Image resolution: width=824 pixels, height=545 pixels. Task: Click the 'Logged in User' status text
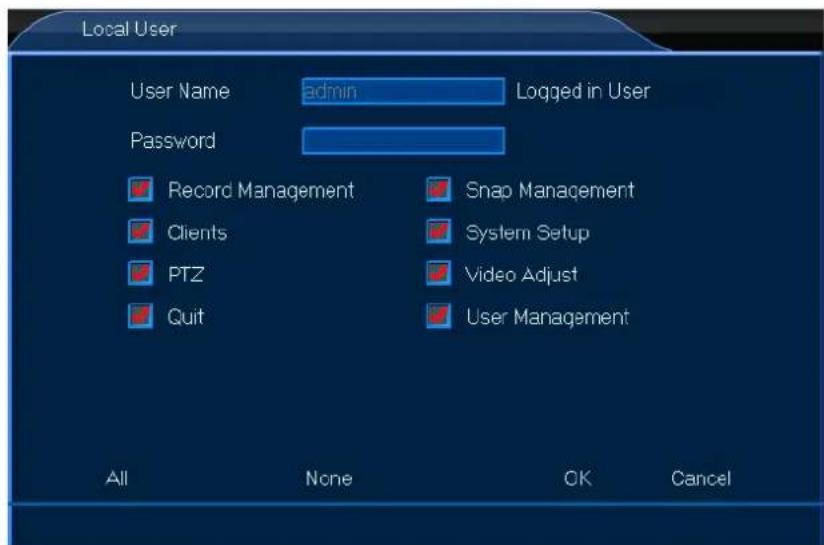(582, 92)
